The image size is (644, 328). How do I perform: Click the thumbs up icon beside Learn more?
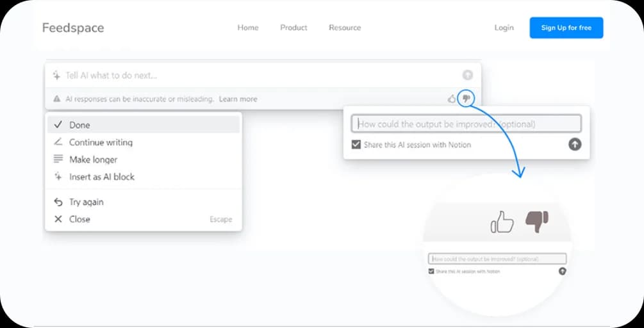(x=452, y=99)
